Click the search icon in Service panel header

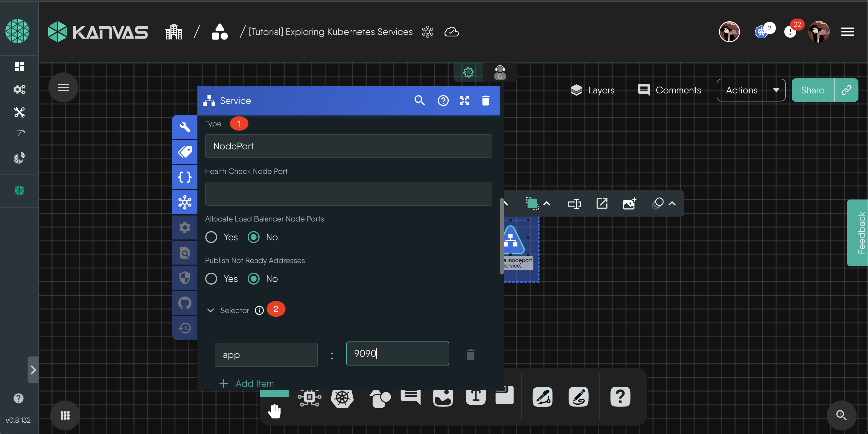(x=419, y=101)
